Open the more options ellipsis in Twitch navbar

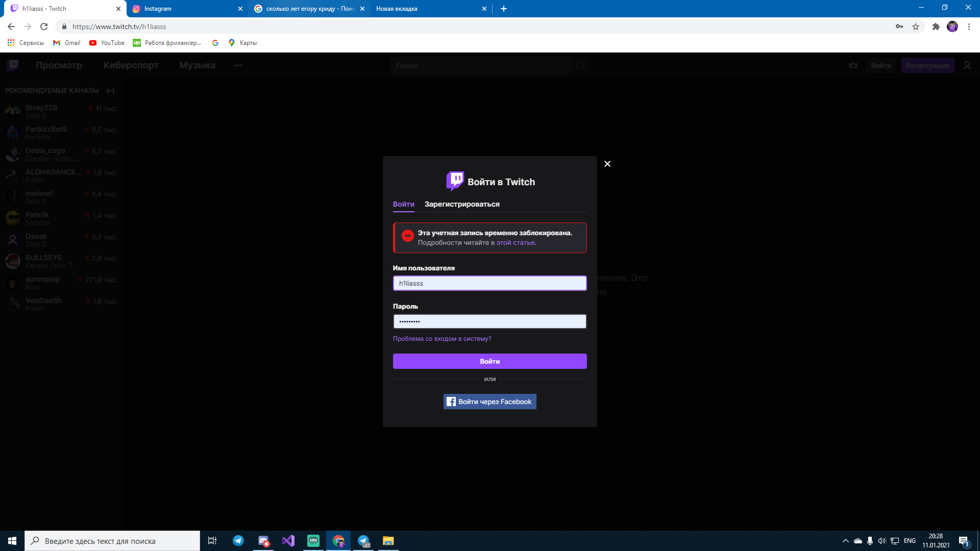[x=238, y=65]
